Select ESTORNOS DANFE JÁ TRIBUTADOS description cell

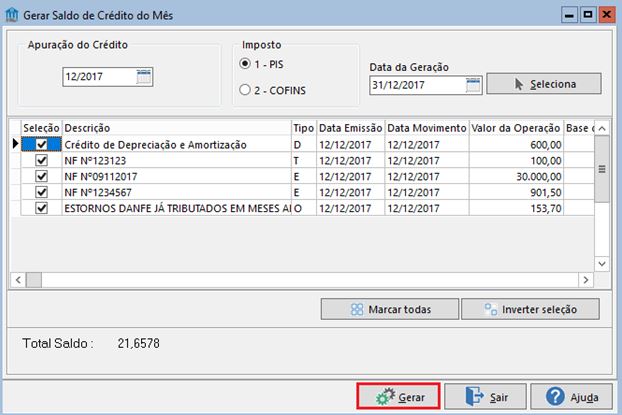[x=177, y=208]
